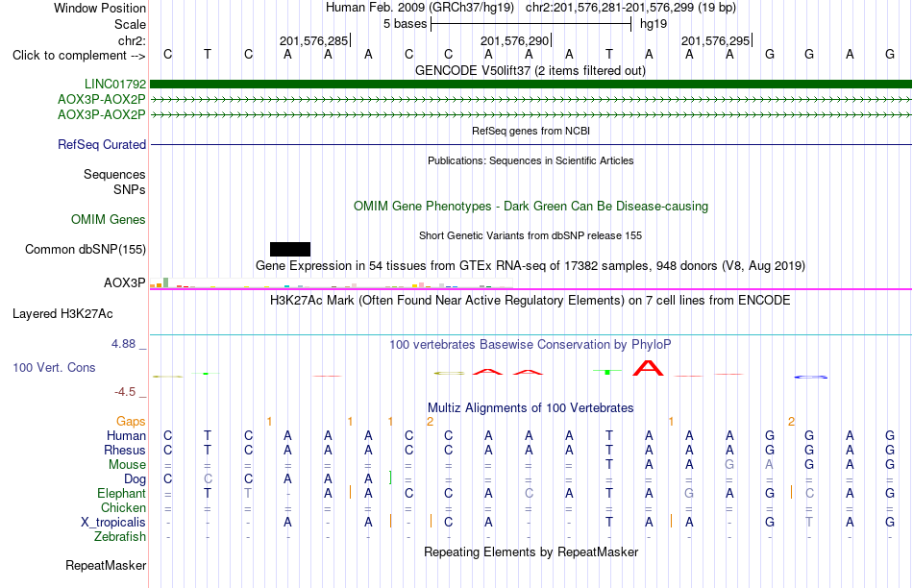Click the 'Click to complement -->' label
This screenshot has width=913, height=588.
[79, 56]
